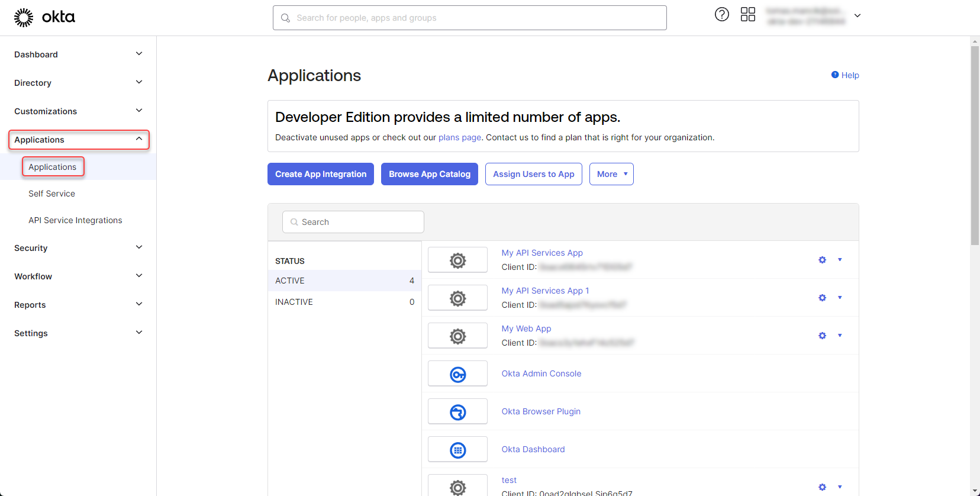The height and width of the screenshot is (496, 980).
Task: Click gear settings icon for My API Services App 1
Action: tap(822, 298)
